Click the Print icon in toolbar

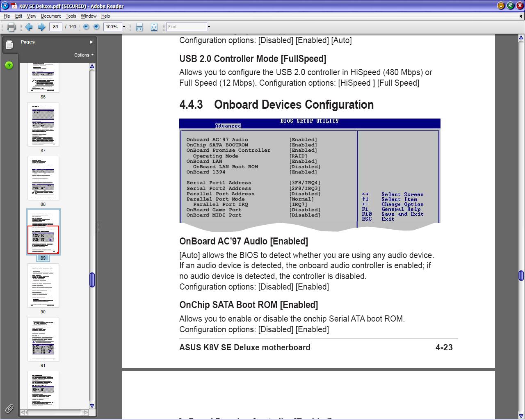click(x=11, y=27)
